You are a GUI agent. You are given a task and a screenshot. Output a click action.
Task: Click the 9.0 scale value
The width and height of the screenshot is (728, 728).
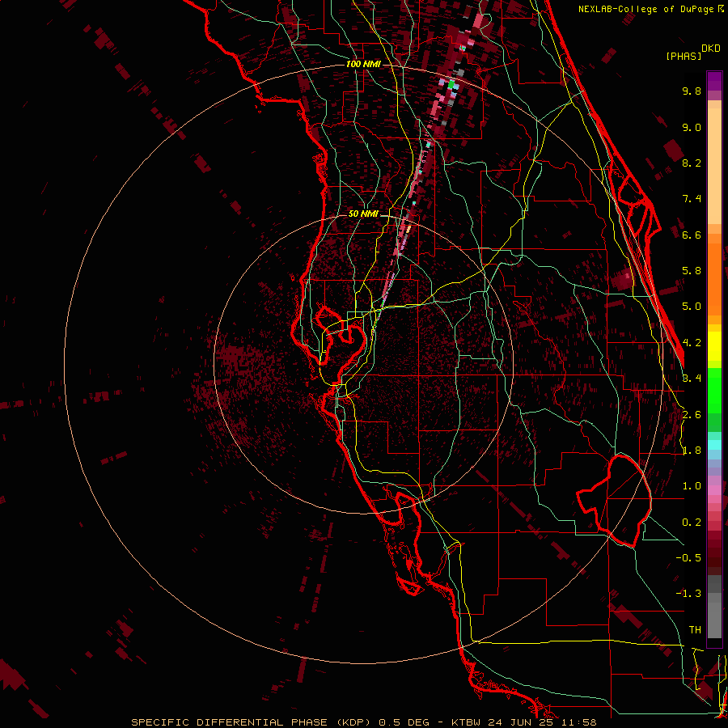click(x=692, y=127)
